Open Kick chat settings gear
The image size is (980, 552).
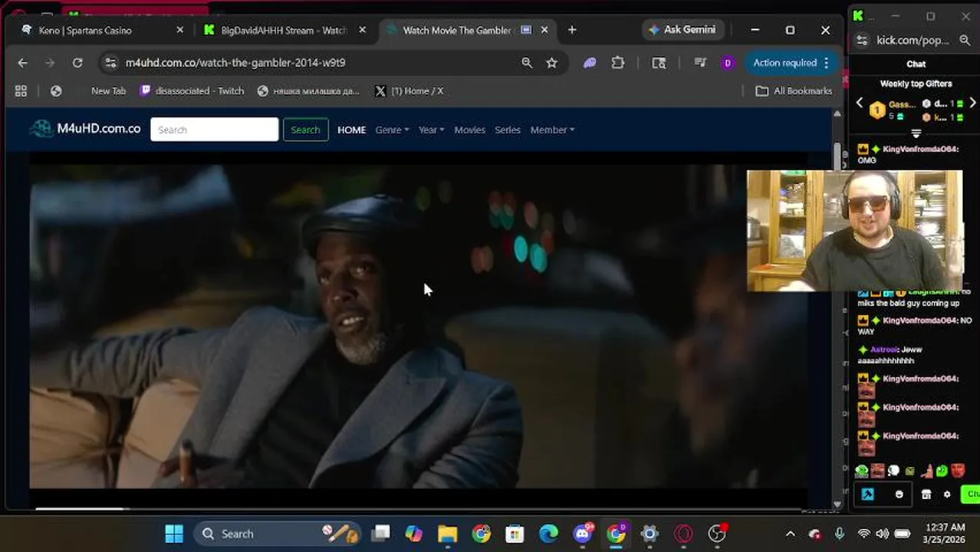[947, 495]
